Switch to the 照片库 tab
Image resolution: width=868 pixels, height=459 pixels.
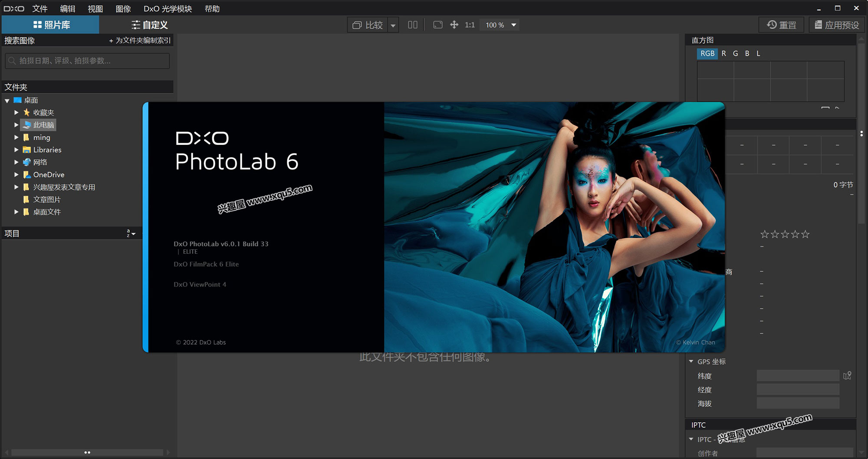coord(51,25)
